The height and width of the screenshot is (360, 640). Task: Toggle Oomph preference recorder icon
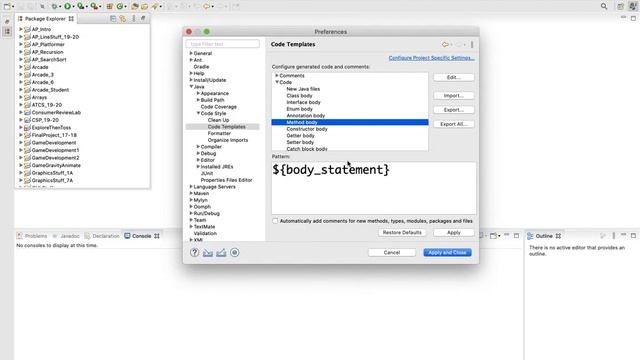[235, 253]
